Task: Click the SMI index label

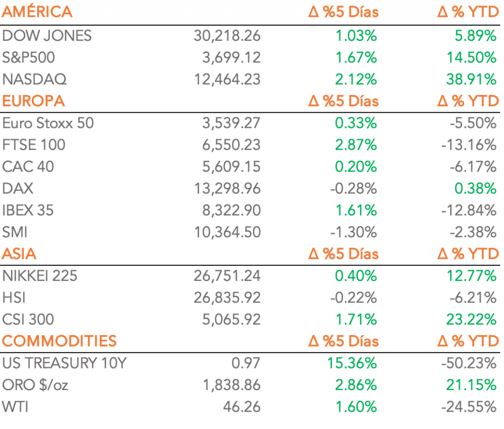Action: pos(14,232)
